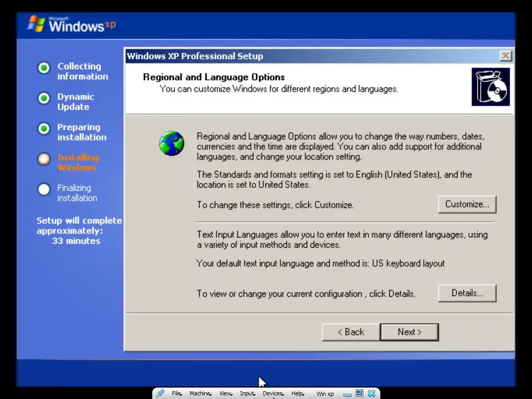Open the File menu in VirtualBox toolbar

point(177,393)
